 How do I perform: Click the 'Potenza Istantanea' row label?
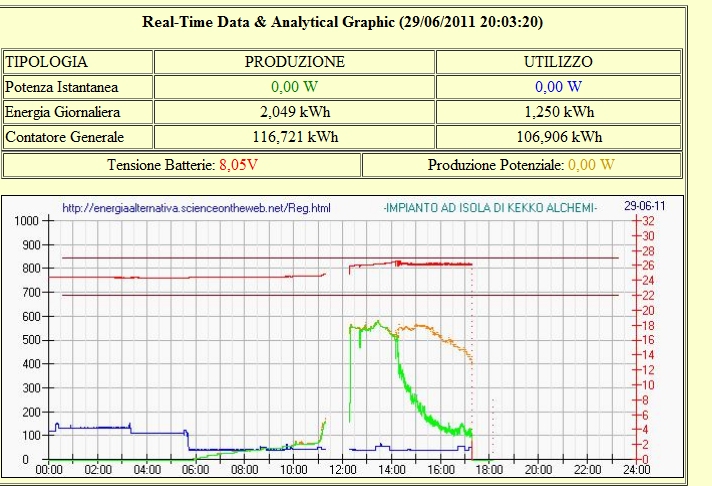pos(62,87)
